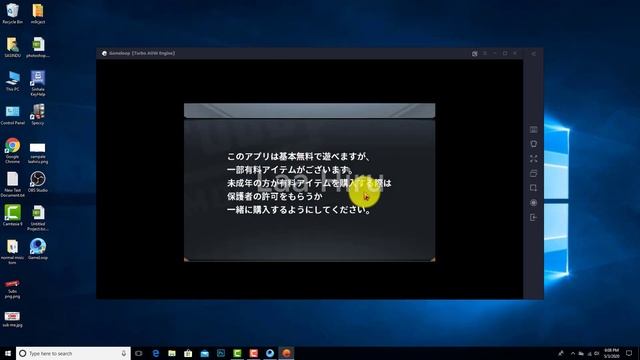Open Photoshop from the taskbar
The height and width of the screenshot is (360, 640).
click(x=221, y=353)
